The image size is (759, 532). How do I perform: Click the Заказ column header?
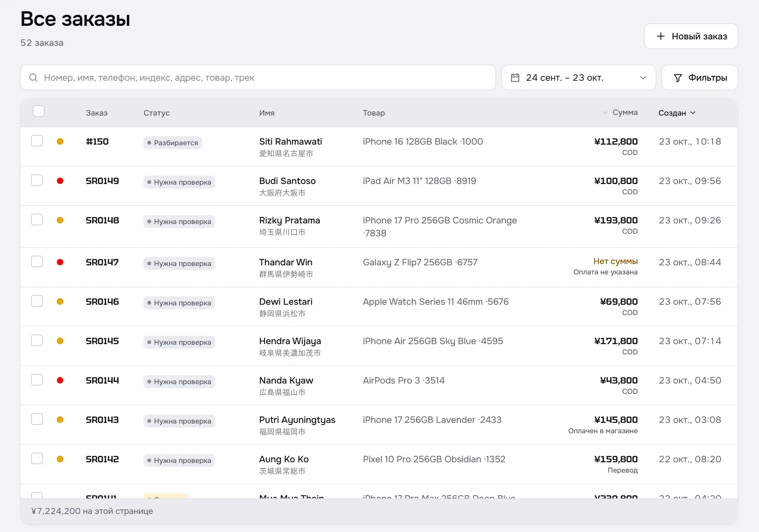pos(97,113)
